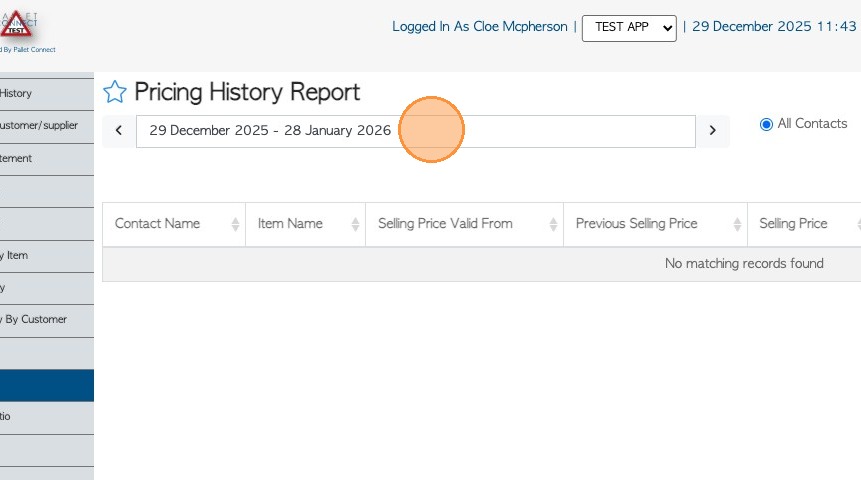
Task: Click the Logged In As Cloe Mcpherson link
Action: click(479, 27)
